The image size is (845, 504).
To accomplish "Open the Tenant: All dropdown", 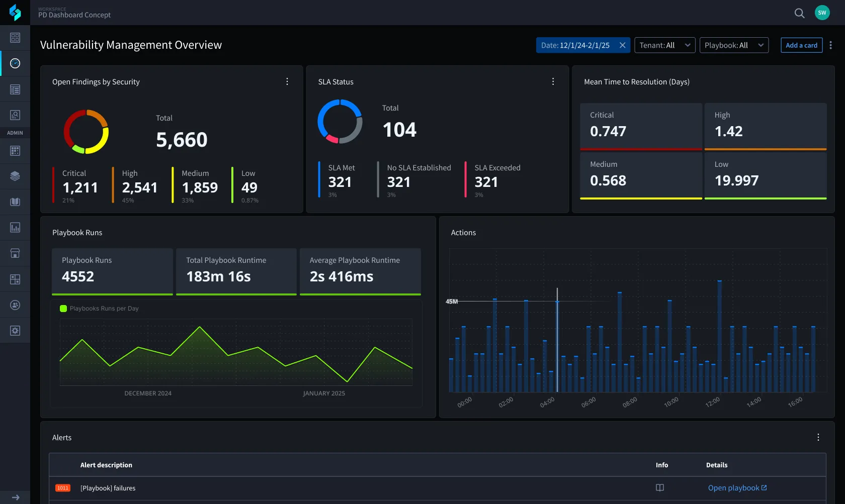I will 665,45.
